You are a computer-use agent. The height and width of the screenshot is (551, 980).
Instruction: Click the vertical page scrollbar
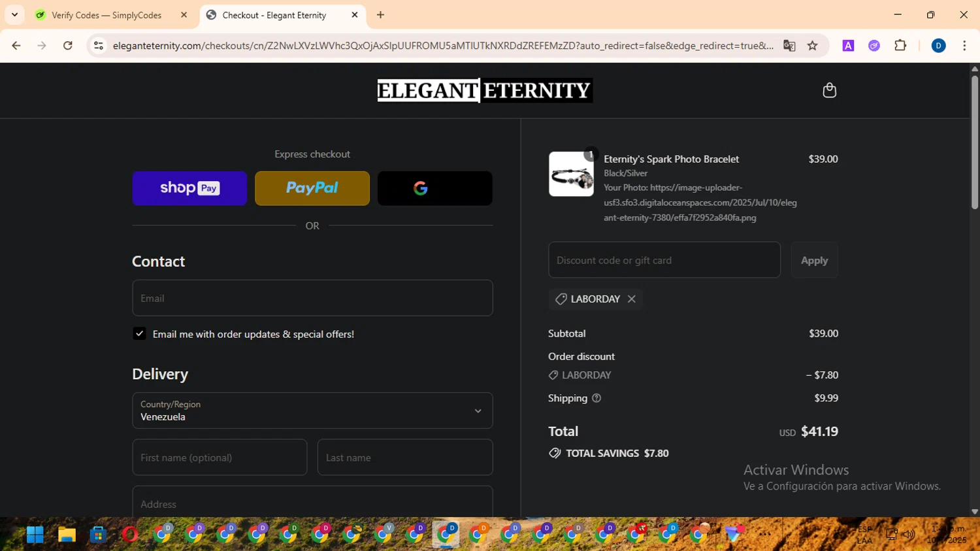975,142
